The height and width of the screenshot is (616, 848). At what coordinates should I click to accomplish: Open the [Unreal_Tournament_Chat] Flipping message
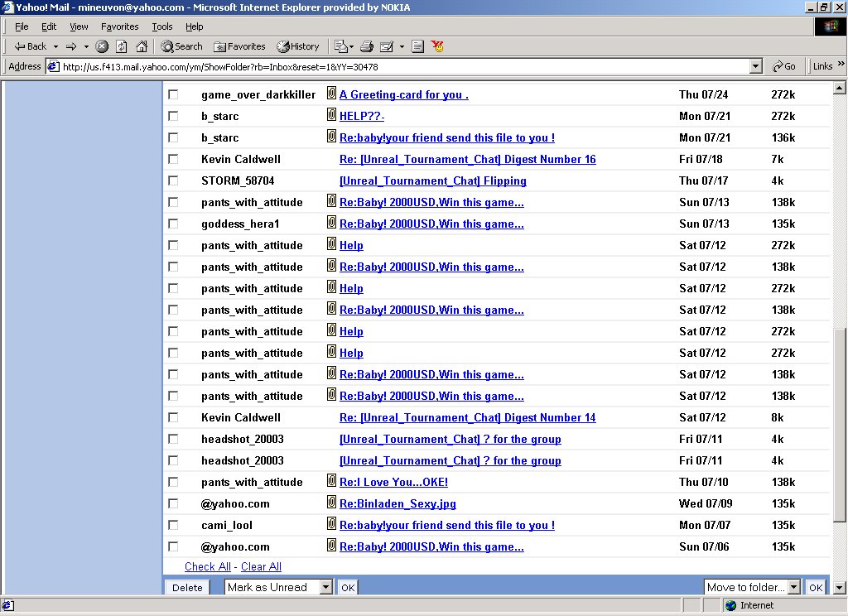pos(432,180)
